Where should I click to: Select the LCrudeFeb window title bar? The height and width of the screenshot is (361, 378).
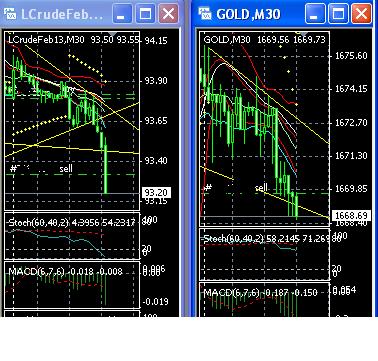pyautogui.click(x=91, y=14)
